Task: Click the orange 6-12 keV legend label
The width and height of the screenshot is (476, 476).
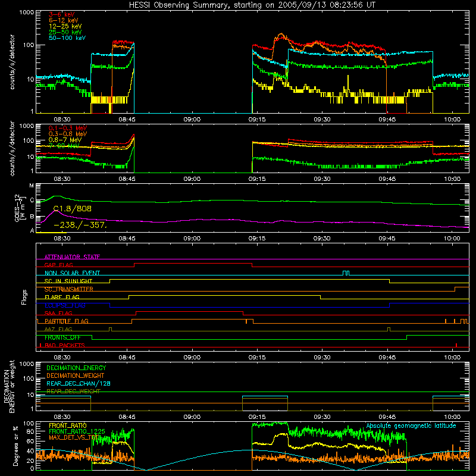Action: [64, 20]
